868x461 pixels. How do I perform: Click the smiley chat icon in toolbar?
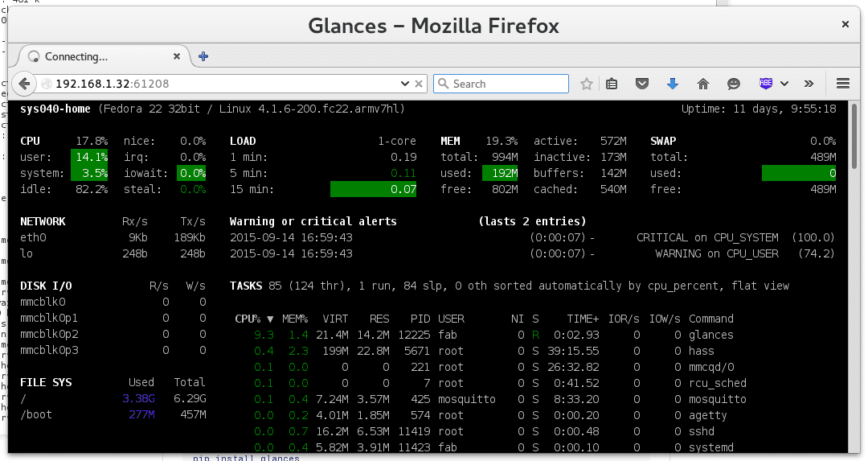point(733,84)
